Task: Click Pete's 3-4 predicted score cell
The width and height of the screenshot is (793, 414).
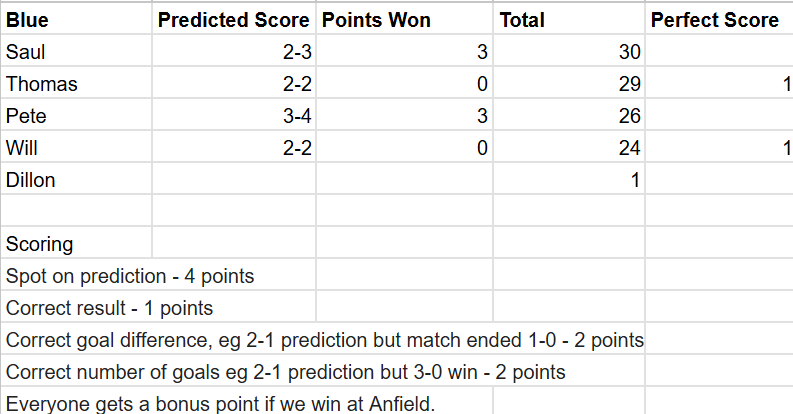Action: (x=233, y=116)
